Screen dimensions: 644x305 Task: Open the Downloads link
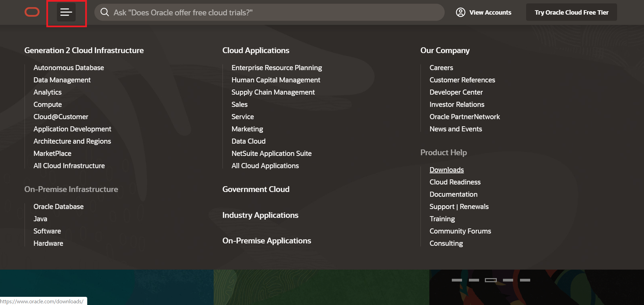pos(446,170)
